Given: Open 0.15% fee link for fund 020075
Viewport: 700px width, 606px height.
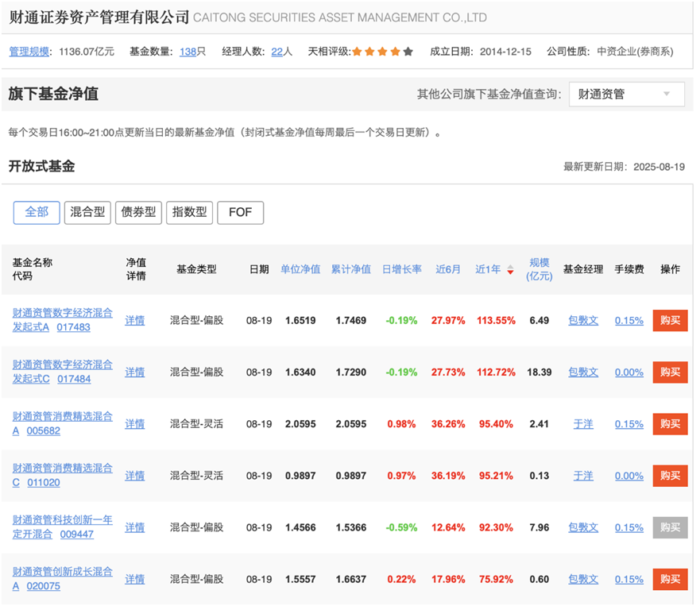Looking at the screenshot, I should point(629,580).
